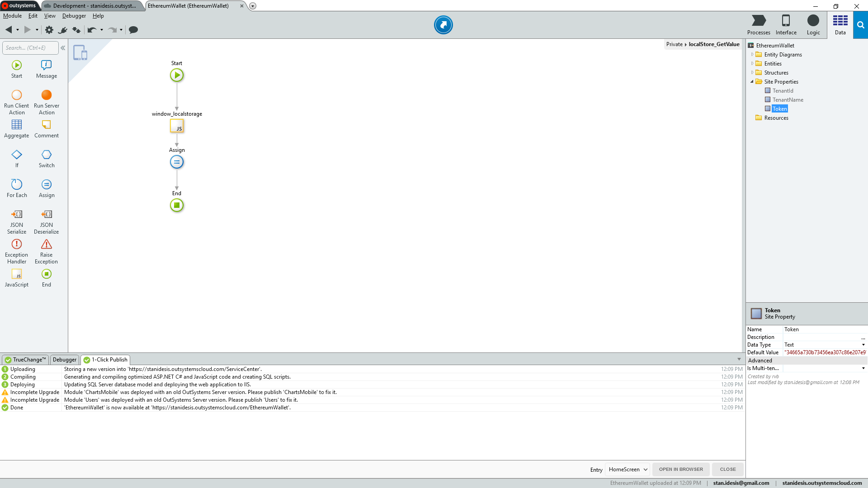Open the Logic layer

click(x=813, y=25)
